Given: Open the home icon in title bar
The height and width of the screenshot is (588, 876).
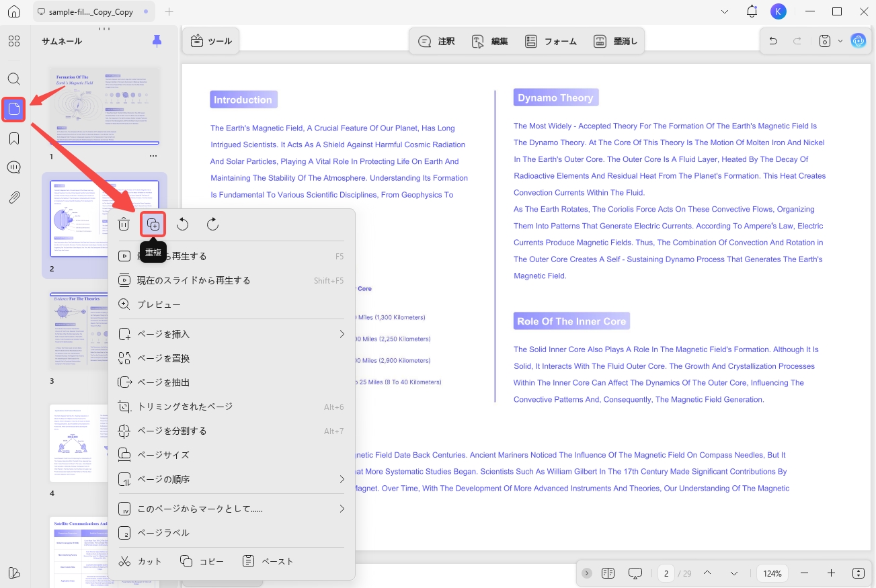Looking at the screenshot, I should pyautogui.click(x=14, y=12).
